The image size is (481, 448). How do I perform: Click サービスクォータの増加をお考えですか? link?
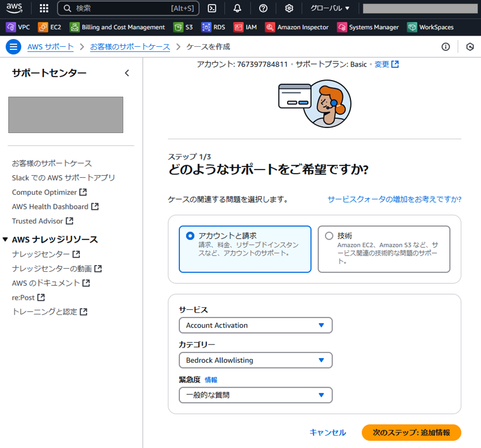[x=395, y=200]
